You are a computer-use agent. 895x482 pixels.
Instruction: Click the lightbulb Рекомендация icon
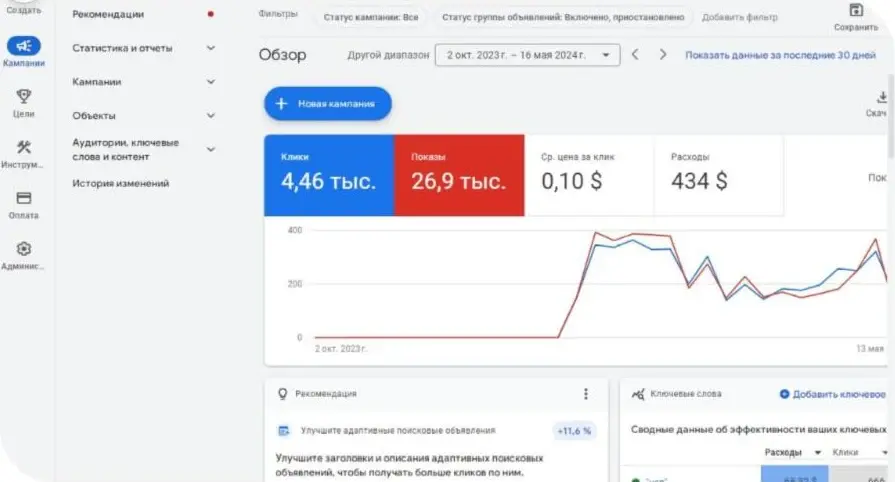[x=282, y=393]
